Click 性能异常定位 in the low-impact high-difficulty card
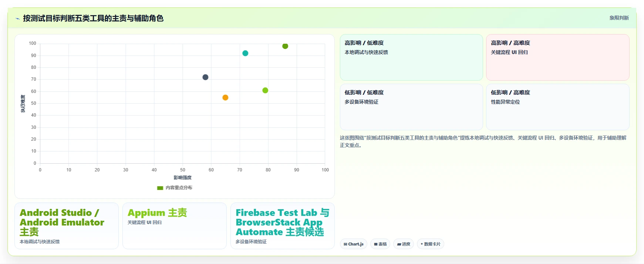The image size is (644, 264). [x=505, y=102]
